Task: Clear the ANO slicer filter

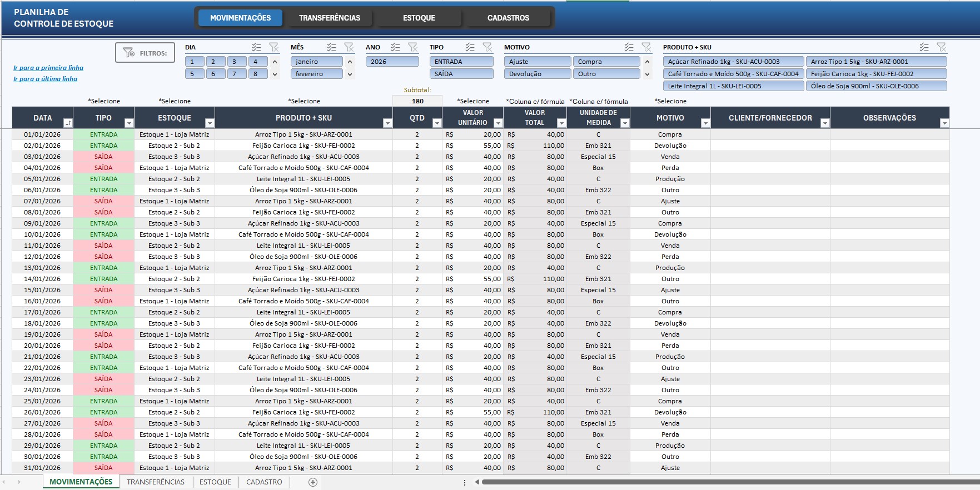Action: 412,47
